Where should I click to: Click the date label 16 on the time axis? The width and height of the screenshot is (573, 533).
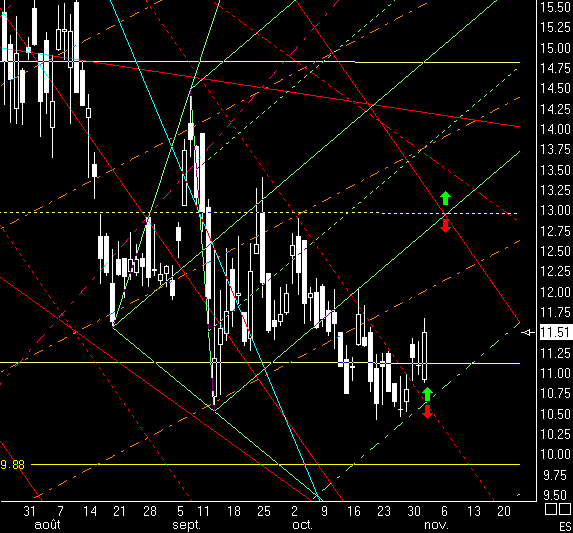[354, 511]
